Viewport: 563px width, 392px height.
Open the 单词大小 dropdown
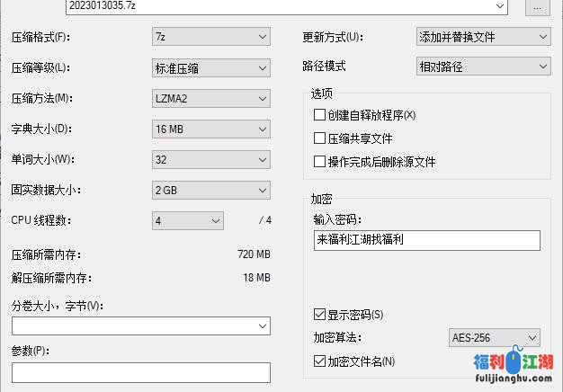tap(210, 160)
